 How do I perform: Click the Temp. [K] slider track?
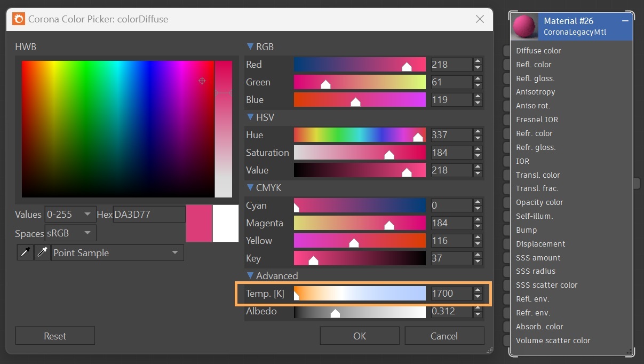(x=360, y=294)
